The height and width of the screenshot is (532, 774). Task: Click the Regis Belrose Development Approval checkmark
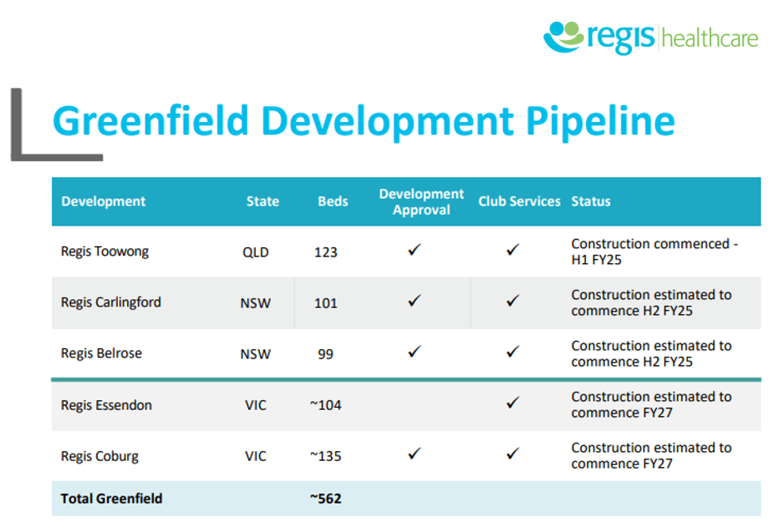click(x=413, y=352)
